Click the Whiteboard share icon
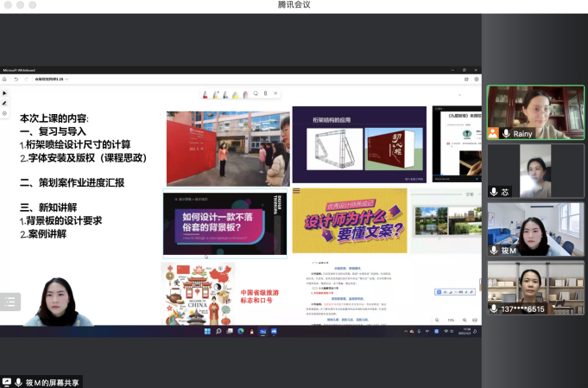The width and height of the screenshot is (588, 388). click(466, 80)
